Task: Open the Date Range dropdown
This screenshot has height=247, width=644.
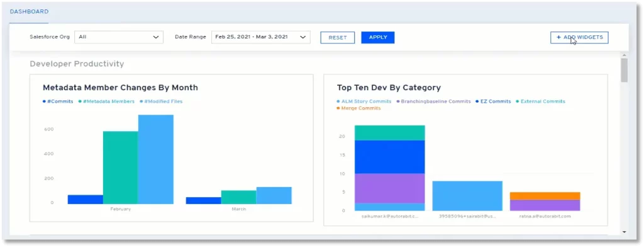Action: (261, 37)
